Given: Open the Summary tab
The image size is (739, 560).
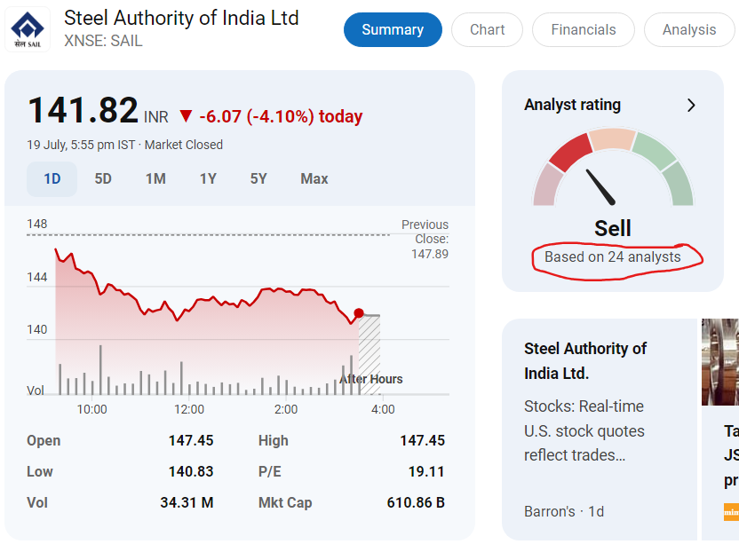Looking at the screenshot, I should point(393,30).
